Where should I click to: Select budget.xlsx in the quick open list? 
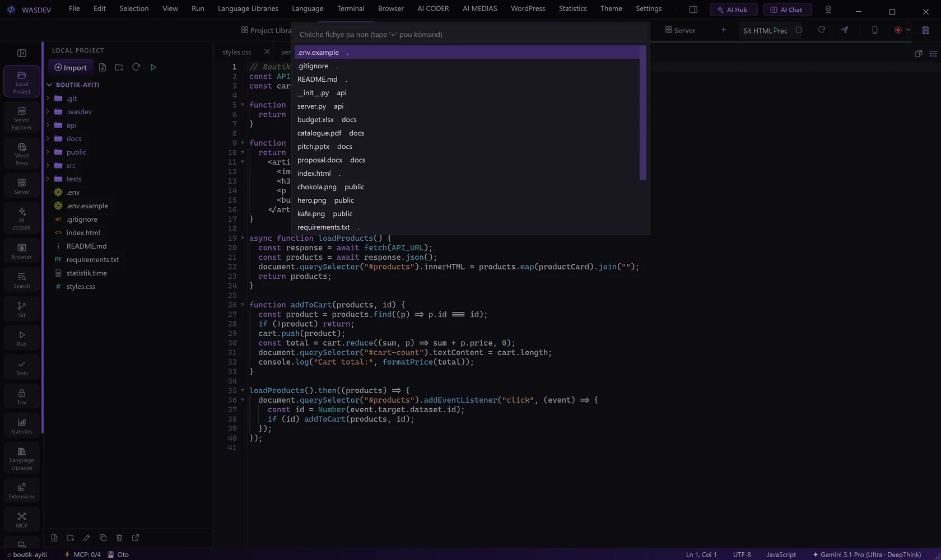click(467, 119)
